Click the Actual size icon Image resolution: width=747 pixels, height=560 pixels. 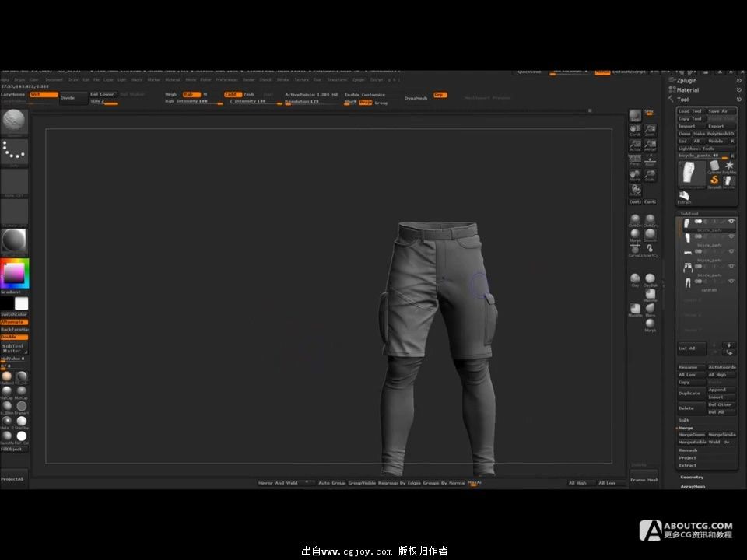635,145
